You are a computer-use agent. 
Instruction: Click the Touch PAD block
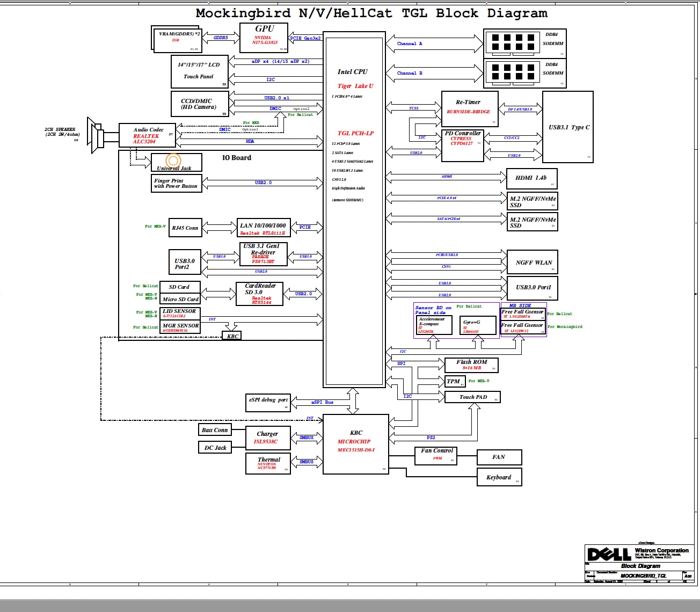pos(472,397)
